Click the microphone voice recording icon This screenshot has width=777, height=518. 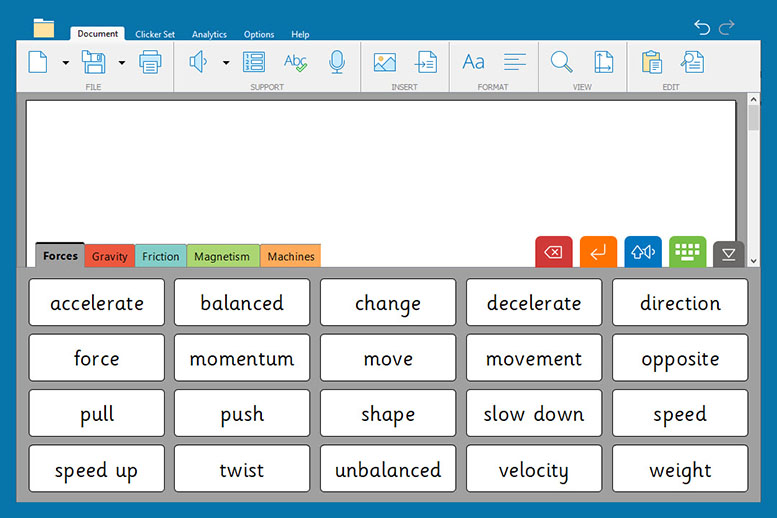coord(337,63)
